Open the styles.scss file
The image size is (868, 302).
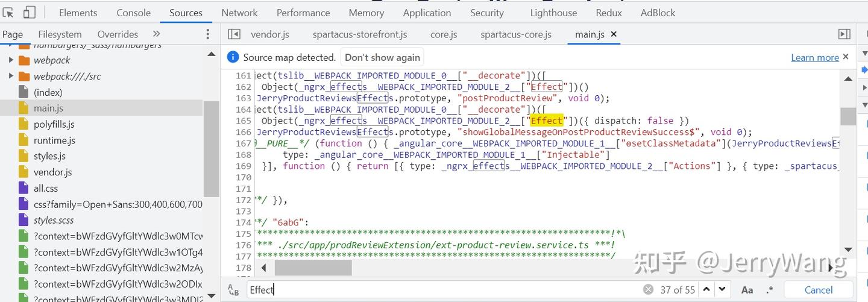coord(54,220)
